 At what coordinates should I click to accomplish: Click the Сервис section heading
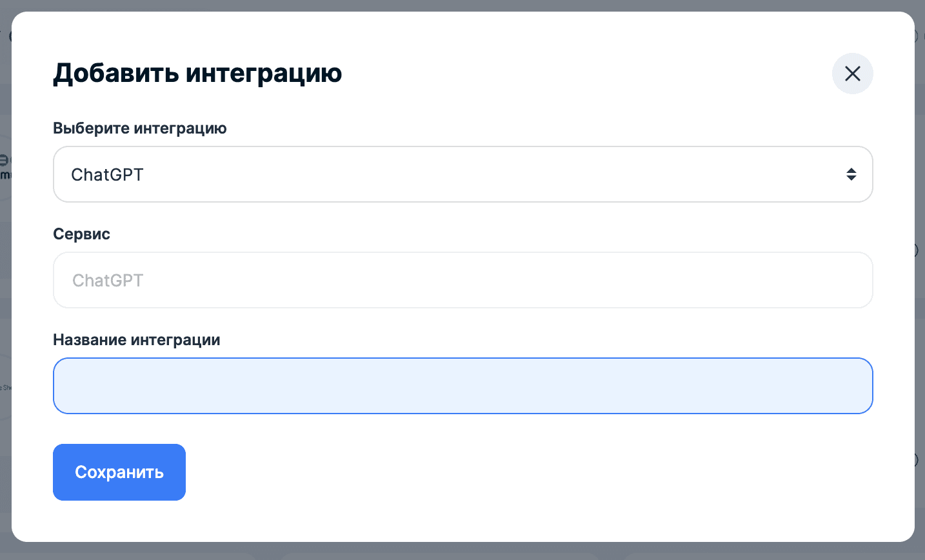point(81,234)
